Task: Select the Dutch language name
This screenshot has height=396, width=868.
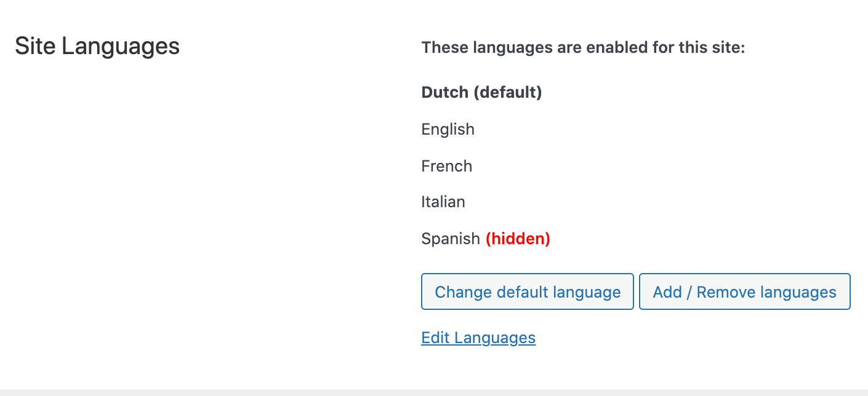Action: tap(444, 92)
